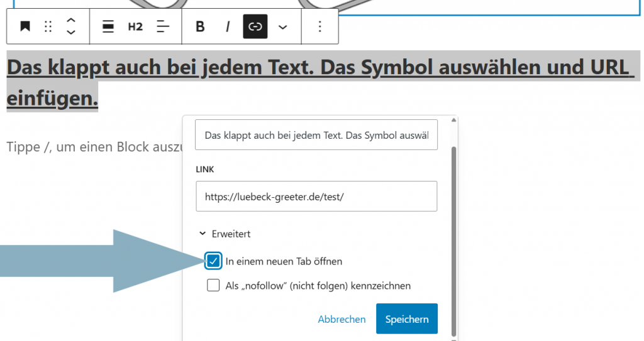The height and width of the screenshot is (341, 644).
Task: Open the text alignment icon in toolbar
Action: pos(163,26)
